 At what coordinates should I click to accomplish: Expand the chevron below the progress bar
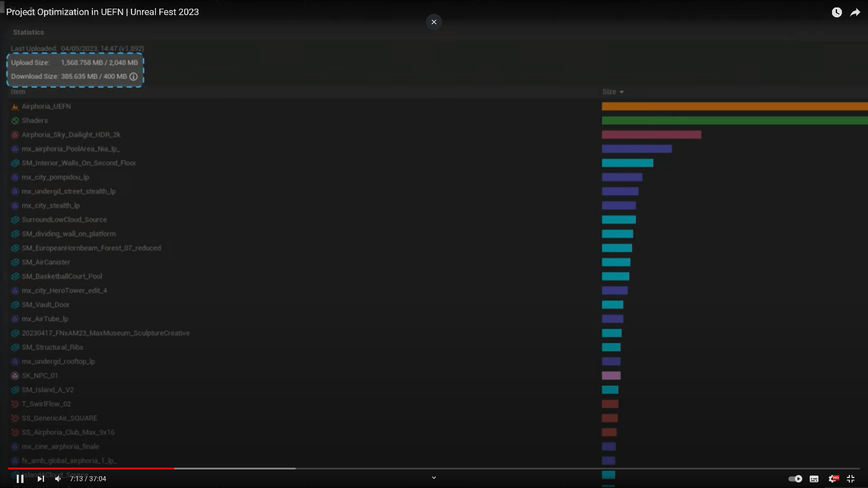pos(434,477)
